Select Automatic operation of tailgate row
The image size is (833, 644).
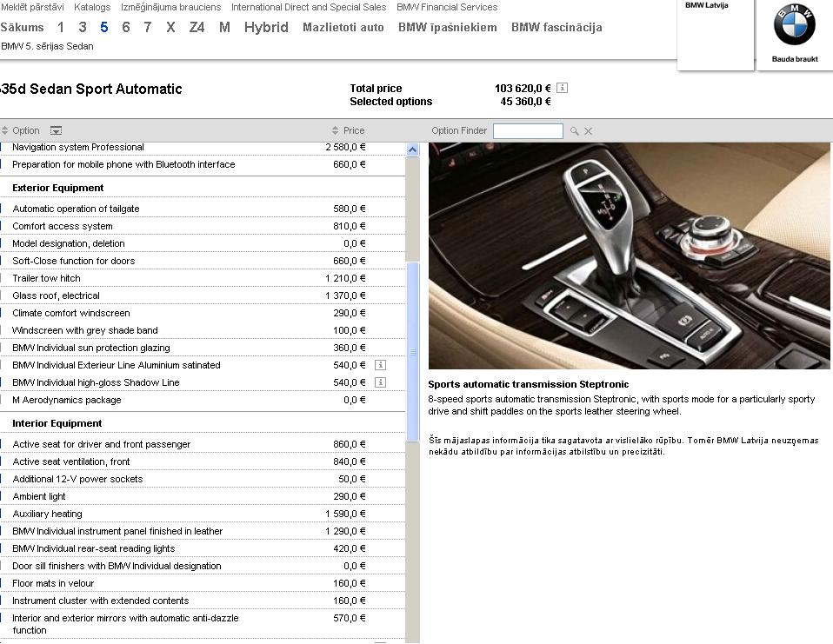(203, 209)
